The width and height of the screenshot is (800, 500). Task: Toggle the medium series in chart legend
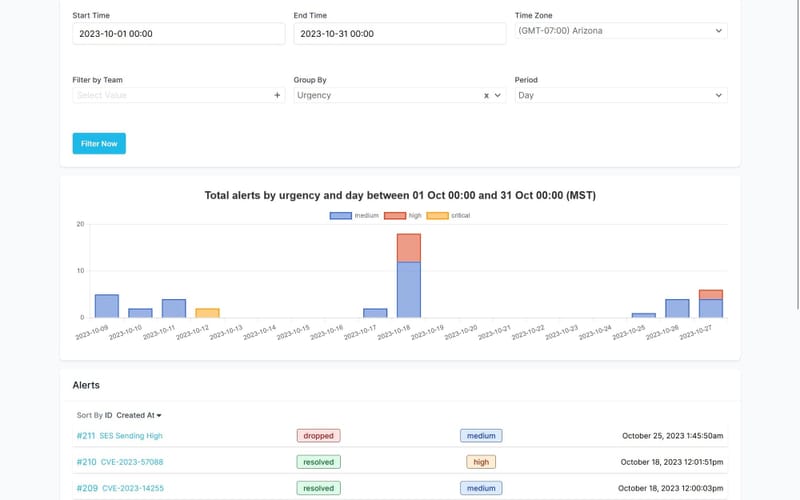tap(355, 215)
